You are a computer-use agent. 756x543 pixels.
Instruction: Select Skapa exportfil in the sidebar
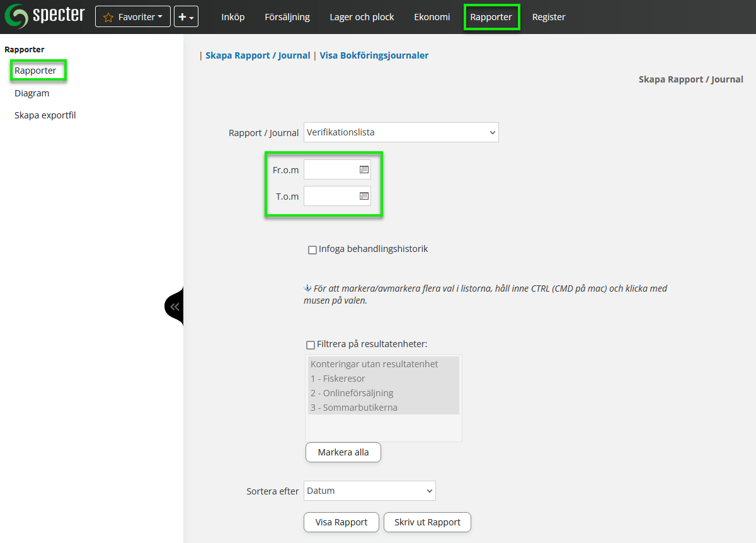tap(45, 115)
